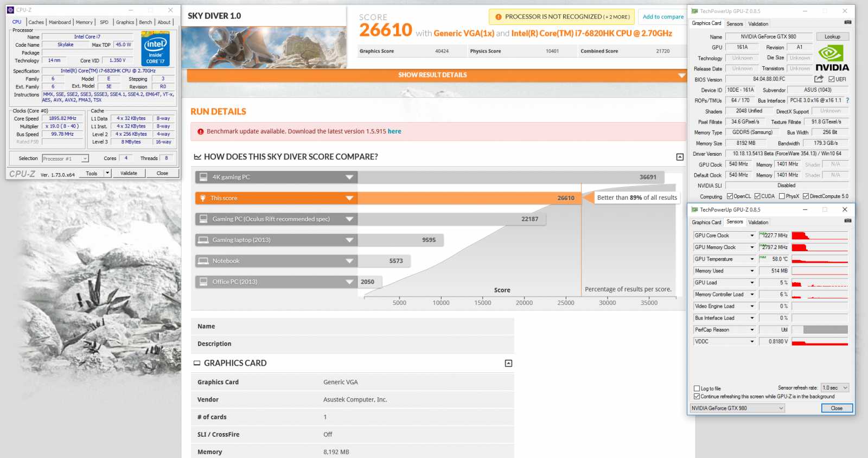Click the SHOW RESULT DETAILS orange bar

click(x=437, y=75)
